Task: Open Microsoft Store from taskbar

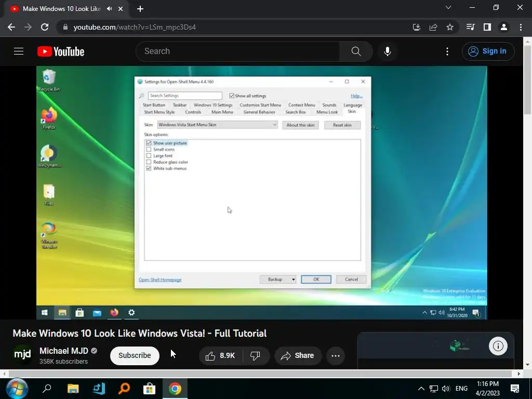Action: pos(149,389)
